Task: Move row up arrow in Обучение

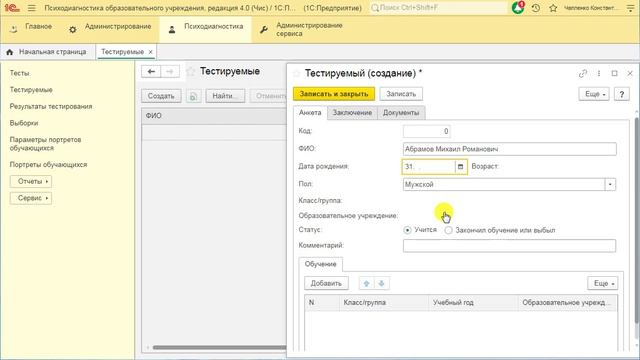Action: (366, 283)
